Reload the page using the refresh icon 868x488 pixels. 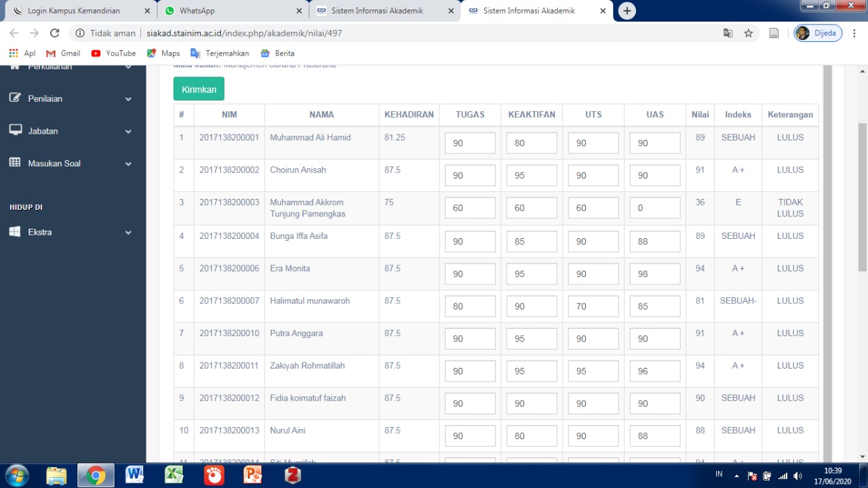pyautogui.click(x=55, y=33)
